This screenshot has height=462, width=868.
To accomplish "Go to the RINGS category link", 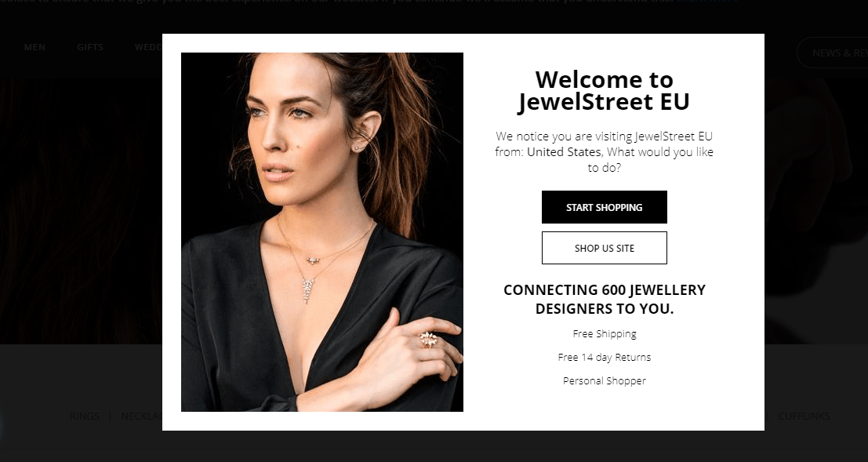I will click(x=85, y=416).
